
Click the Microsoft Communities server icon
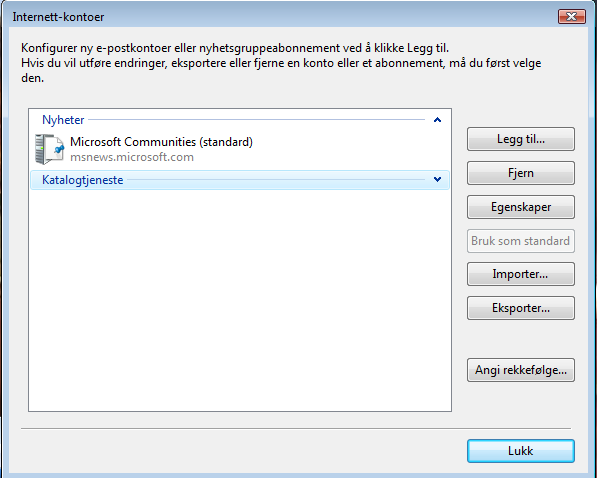(49, 149)
